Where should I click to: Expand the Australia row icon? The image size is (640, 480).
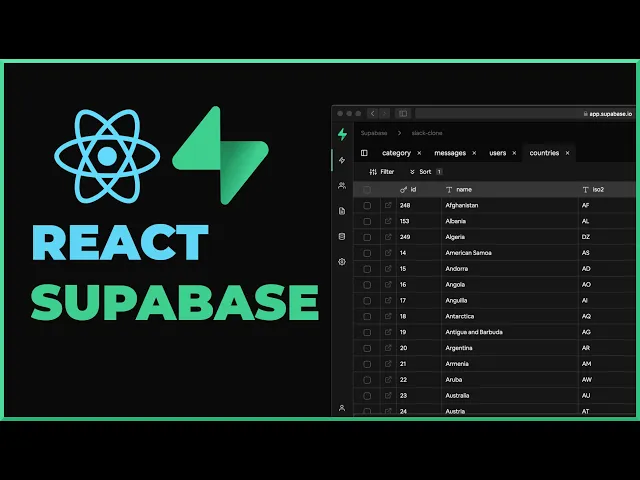click(x=388, y=396)
